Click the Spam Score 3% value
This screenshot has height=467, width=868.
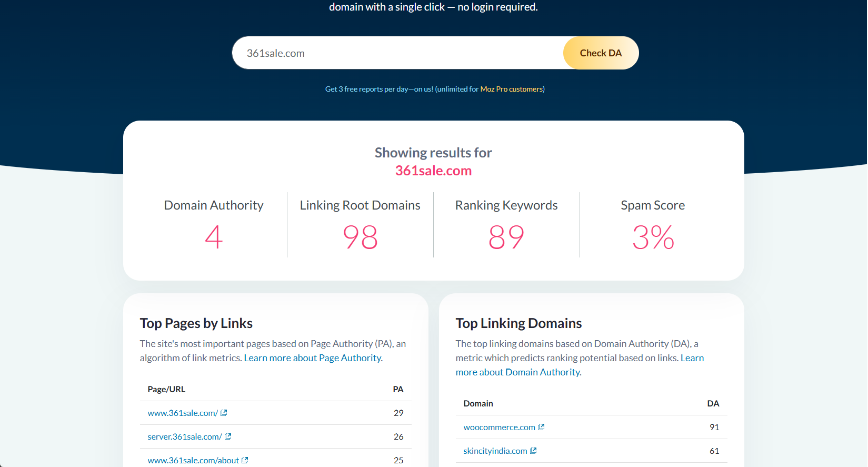[653, 237]
